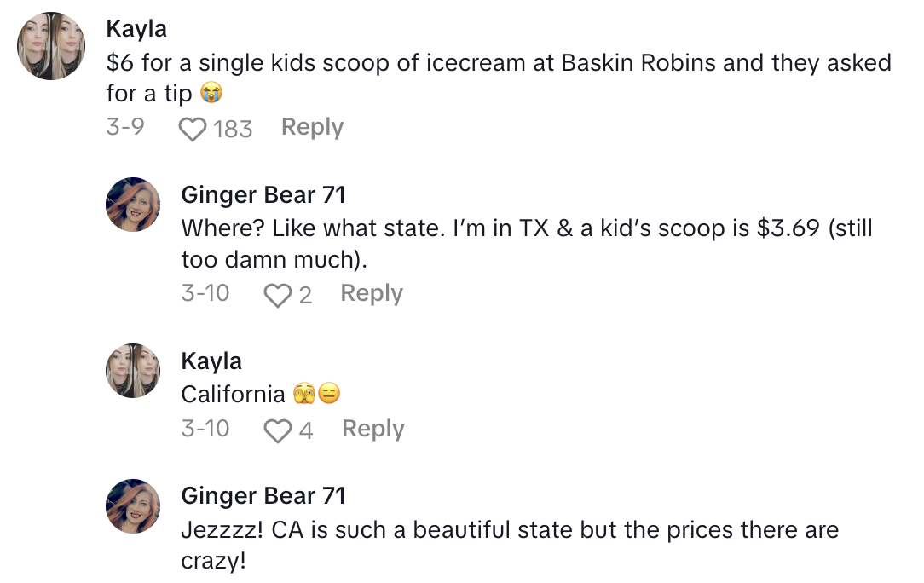The image size is (924, 583).
Task: Select the like count of 4
Action: click(305, 430)
